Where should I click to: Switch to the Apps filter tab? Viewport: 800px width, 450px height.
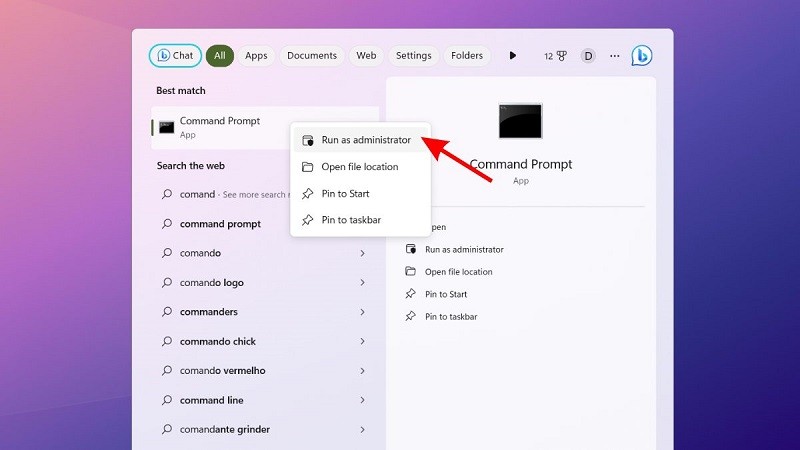click(256, 56)
